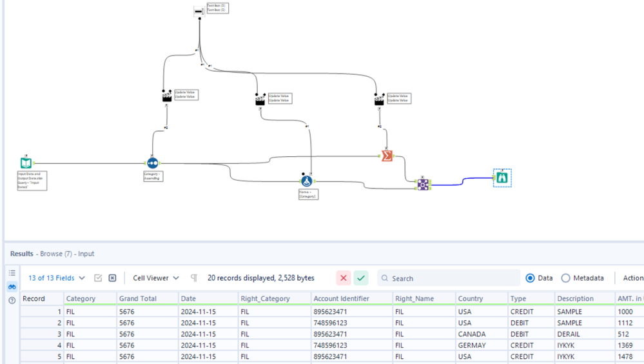Click the deselect all fields X icon
This screenshot has width=644, height=364.
(x=112, y=278)
